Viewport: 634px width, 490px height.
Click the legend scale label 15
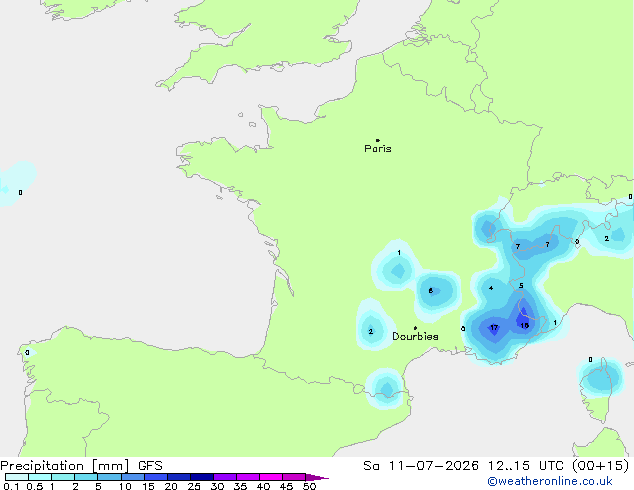pyautogui.click(x=148, y=486)
